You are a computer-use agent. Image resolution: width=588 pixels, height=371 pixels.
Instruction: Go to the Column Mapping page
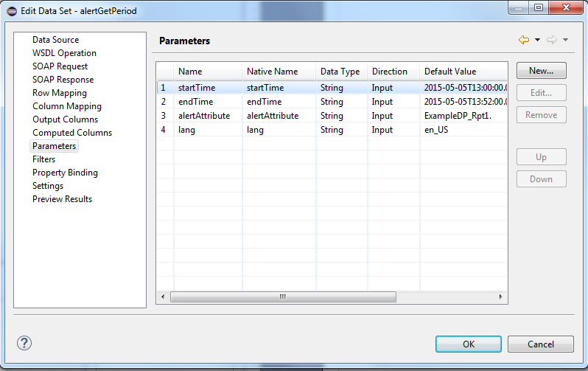(67, 106)
